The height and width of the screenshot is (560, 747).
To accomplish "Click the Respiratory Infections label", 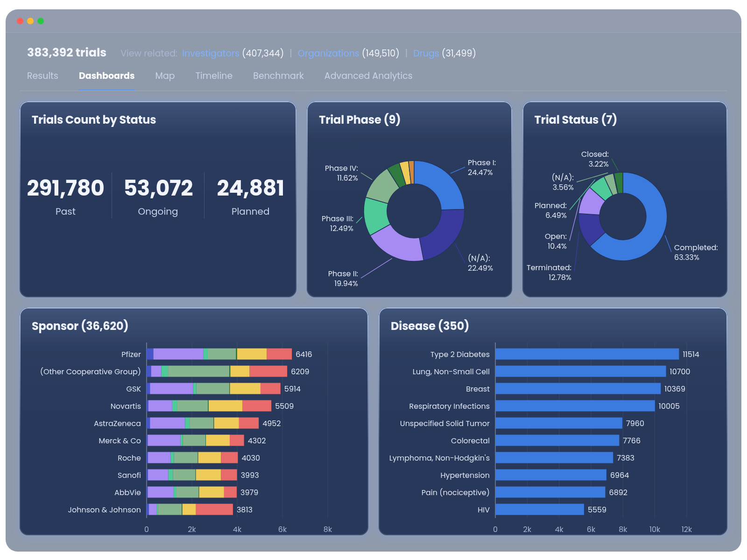I will pyautogui.click(x=449, y=406).
